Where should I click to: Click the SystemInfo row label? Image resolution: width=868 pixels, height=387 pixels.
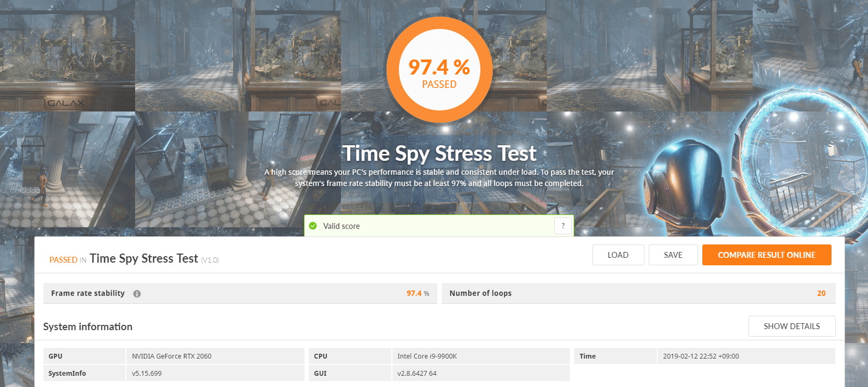67,373
